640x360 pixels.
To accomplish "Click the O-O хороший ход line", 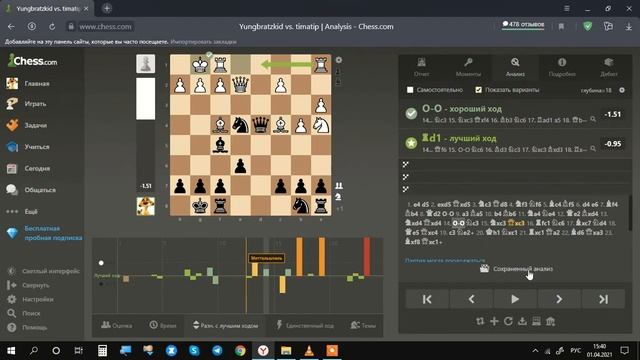I will tap(515, 114).
